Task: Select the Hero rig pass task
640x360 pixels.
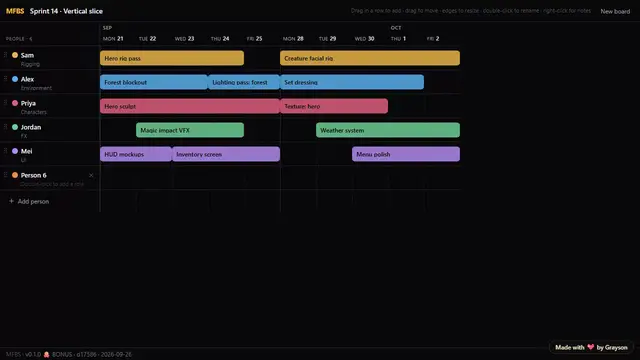Action: coord(172,58)
